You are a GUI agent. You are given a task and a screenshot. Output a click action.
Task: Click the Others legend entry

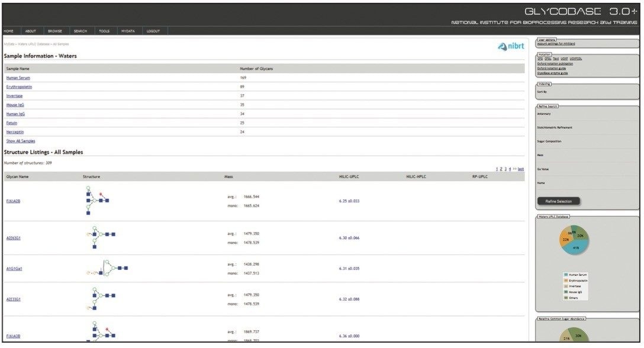[571, 298]
